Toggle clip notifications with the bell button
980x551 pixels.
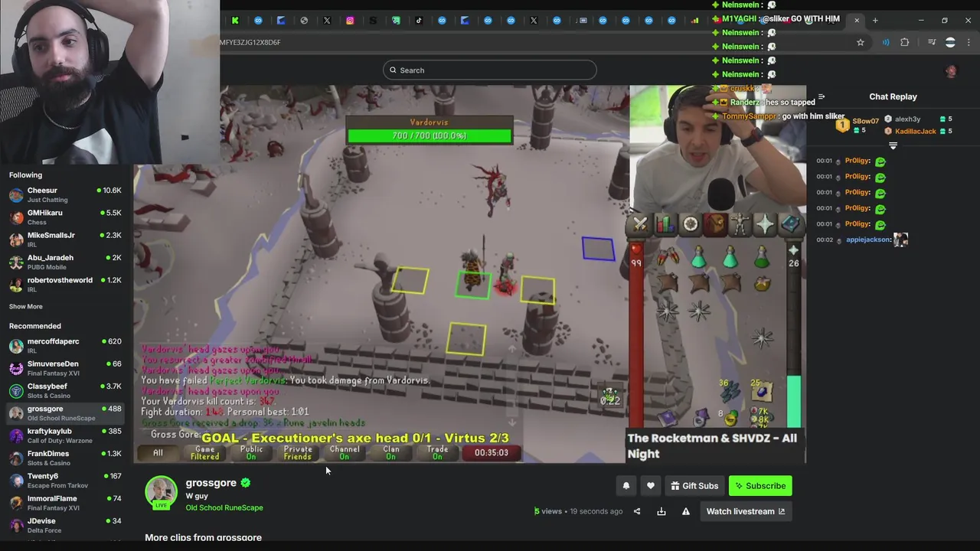tap(626, 486)
